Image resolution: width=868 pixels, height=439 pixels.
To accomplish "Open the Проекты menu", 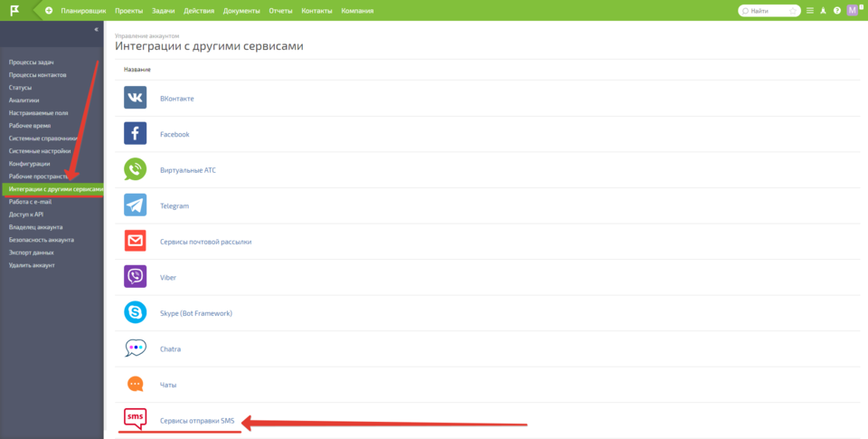I will (x=129, y=11).
